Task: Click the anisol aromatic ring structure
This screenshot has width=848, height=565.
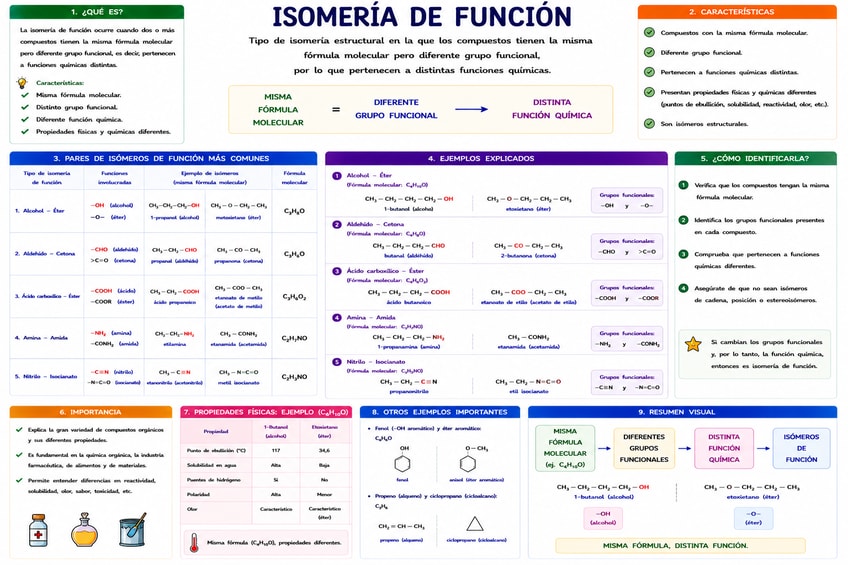Action: click(x=467, y=463)
